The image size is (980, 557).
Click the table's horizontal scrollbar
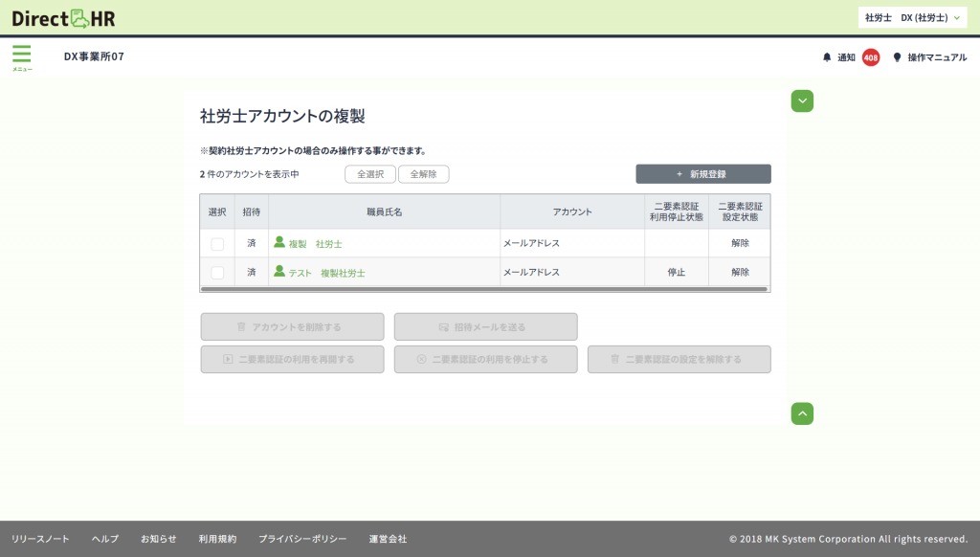coord(483,288)
